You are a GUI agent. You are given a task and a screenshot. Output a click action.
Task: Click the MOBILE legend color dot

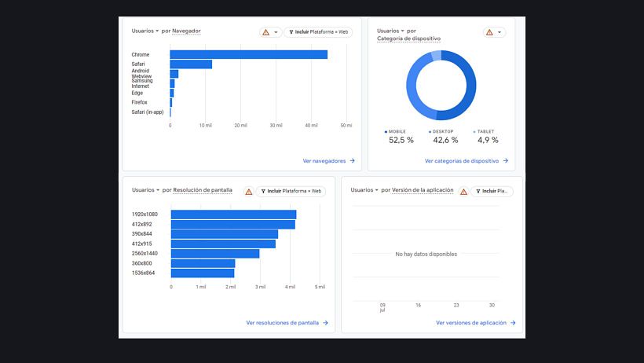386,131
